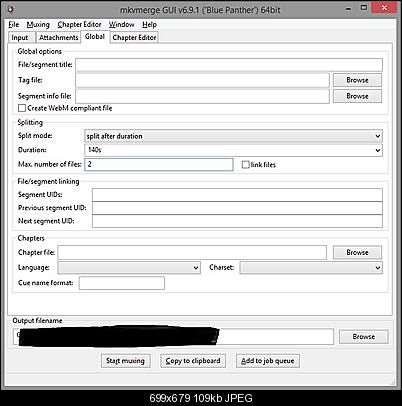402x406 pixels.
Task: Browse for the output filename
Action: click(364, 337)
